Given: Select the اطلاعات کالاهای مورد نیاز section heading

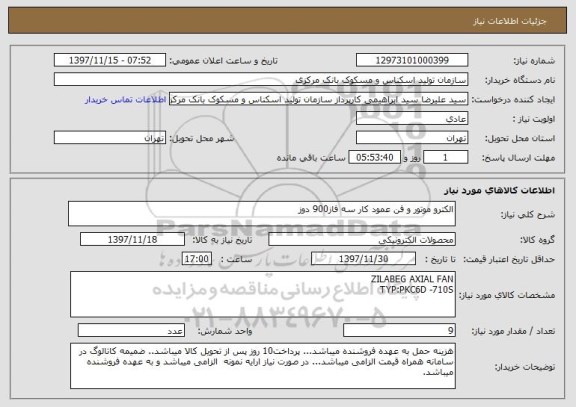Looking at the screenshot, I should pyautogui.click(x=499, y=190).
